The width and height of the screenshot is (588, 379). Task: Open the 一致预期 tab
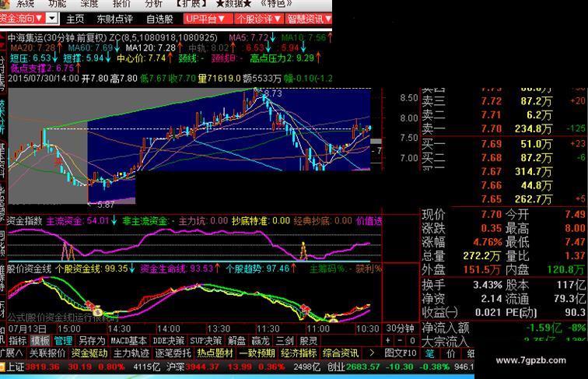257,353
